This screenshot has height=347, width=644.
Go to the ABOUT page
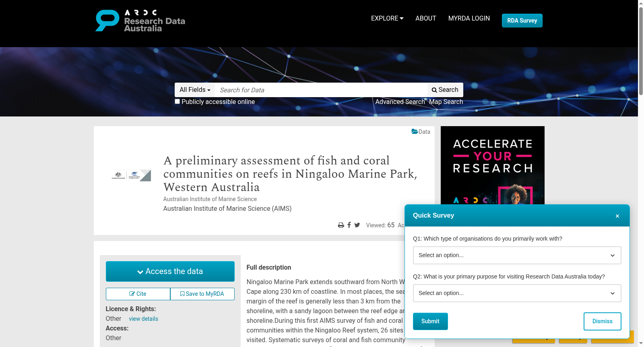tap(426, 19)
